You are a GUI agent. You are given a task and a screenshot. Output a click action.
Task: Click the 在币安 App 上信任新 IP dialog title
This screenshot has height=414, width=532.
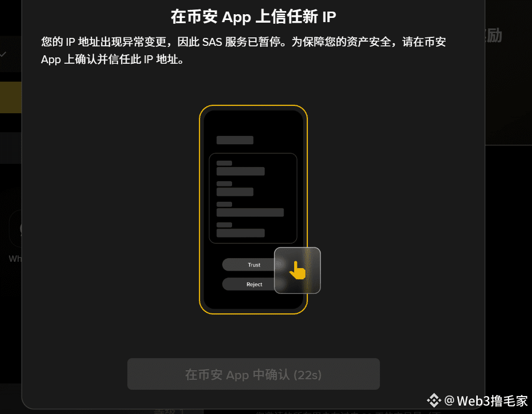point(253,17)
